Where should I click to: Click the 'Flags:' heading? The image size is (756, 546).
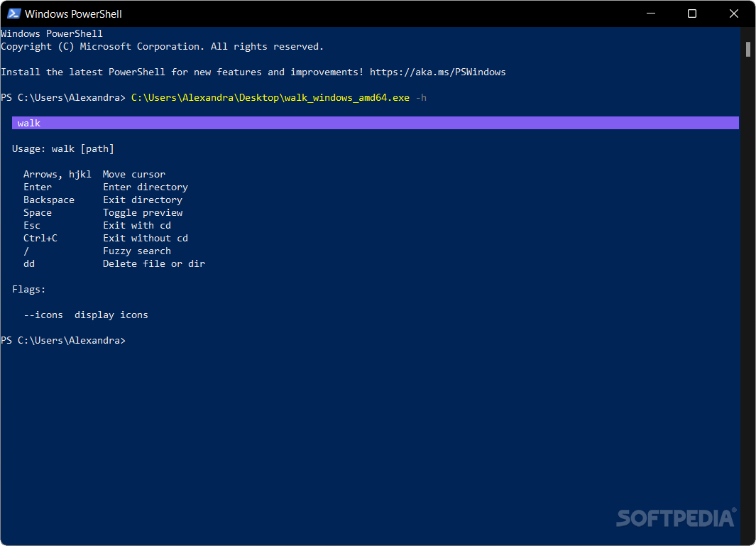pyautogui.click(x=29, y=290)
